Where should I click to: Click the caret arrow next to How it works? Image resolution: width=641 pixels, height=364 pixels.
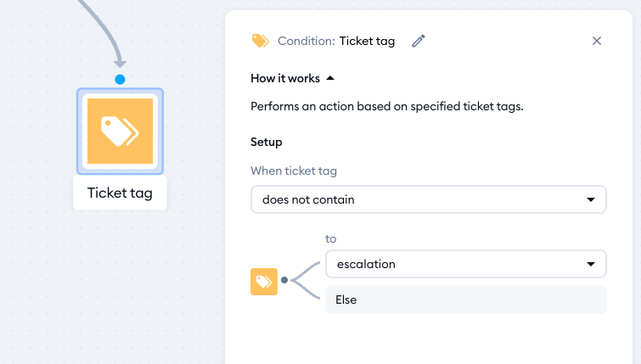click(x=330, y=78)
